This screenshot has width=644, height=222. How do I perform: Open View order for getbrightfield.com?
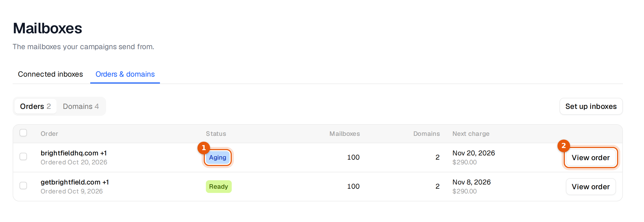click(591, 187)
